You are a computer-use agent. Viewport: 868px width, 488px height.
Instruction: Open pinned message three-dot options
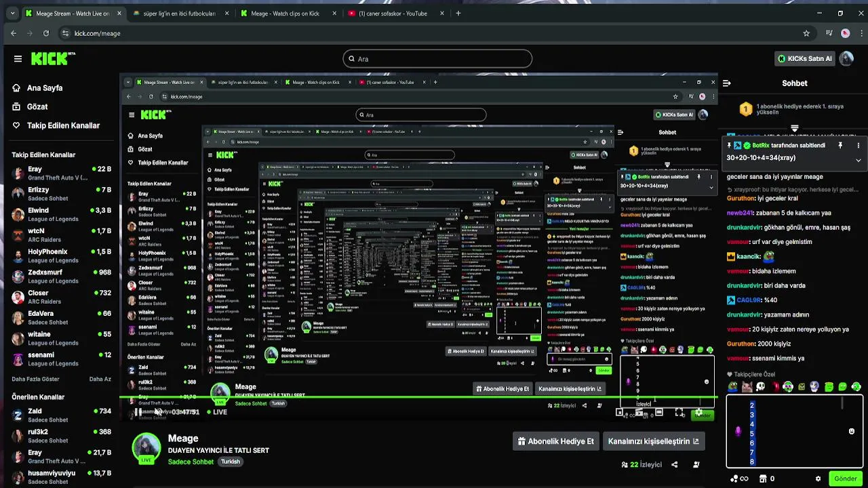[x=858, y=146]
